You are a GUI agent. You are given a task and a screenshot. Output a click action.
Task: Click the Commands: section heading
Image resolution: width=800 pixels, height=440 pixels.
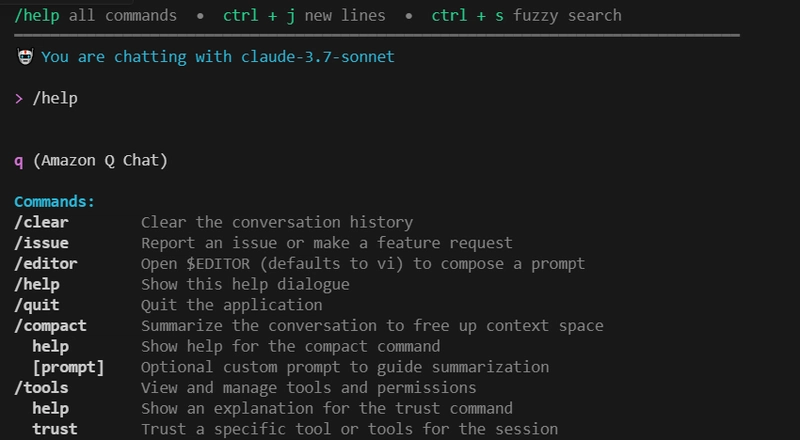(55, 202)
